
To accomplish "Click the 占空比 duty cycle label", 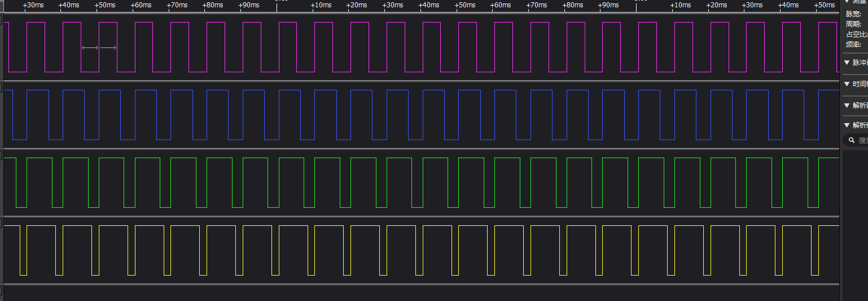I will point(856,34).
